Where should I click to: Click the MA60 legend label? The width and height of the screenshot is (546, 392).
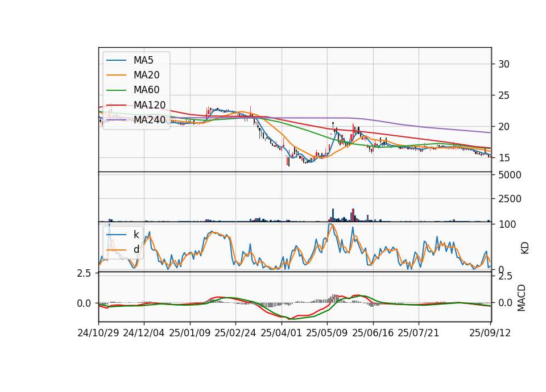click(147, 90)
